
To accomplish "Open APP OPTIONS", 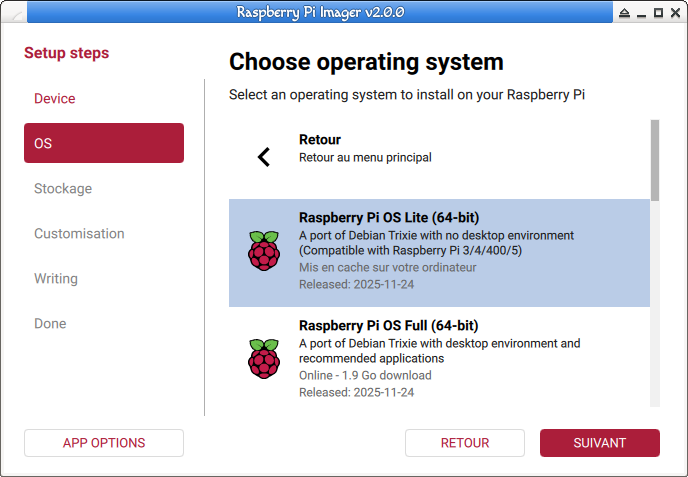I will coord(104,443).
